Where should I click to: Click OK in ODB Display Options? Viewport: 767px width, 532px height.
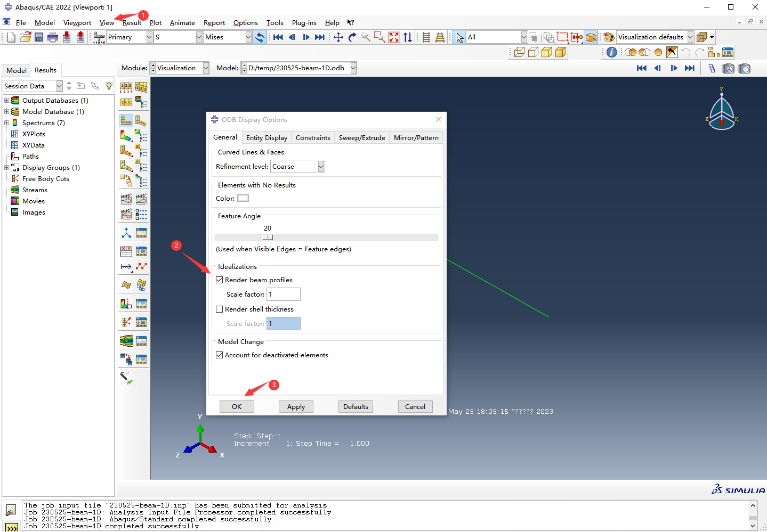237,407
